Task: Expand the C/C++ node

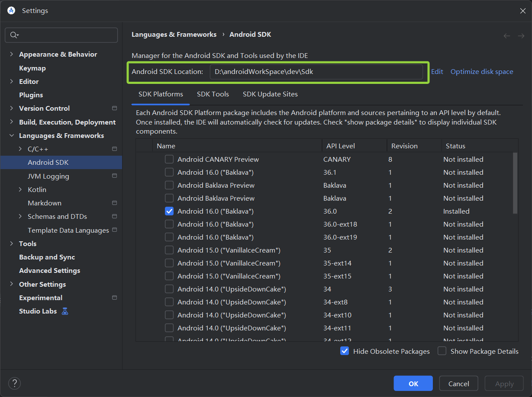Action: (20, 149)
